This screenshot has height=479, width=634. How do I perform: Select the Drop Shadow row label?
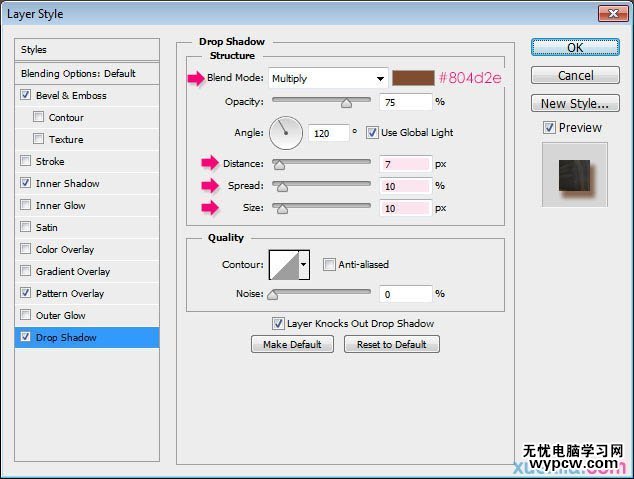(66, 337)
